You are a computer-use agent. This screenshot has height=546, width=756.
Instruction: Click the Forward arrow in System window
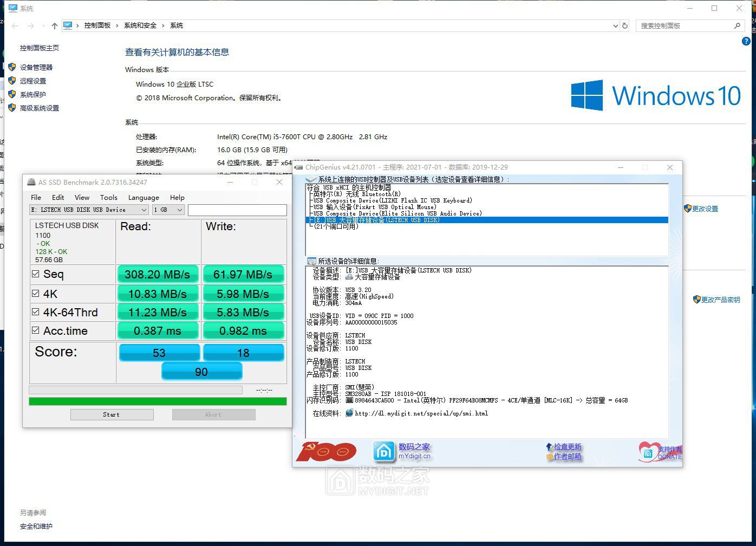click(31, 25)
